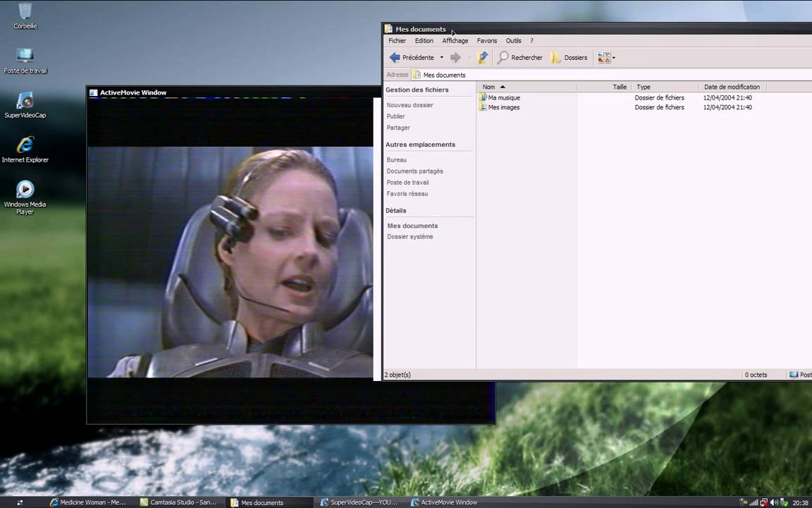The height and width of the screenshot is (508, 812).
Task: Click the ActiveMovie video frame
Action: point(230,262)
